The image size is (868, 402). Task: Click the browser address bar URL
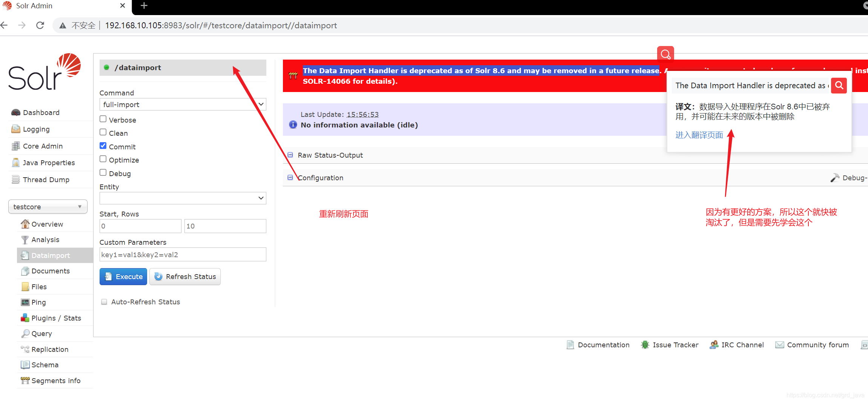coord(221,25)
